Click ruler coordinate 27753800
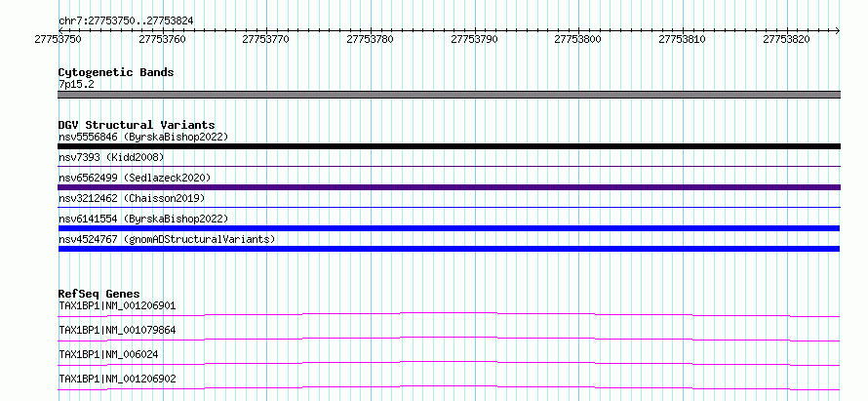Image resolution: width=868 pixels, height=401 pixels. (x=578, y=39)
